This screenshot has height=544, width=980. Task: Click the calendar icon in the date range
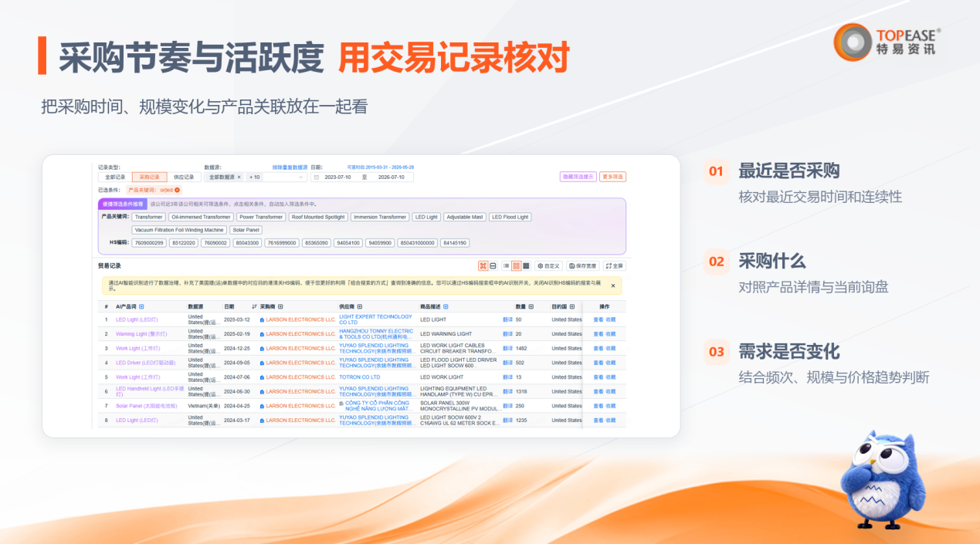click(316, 177)
